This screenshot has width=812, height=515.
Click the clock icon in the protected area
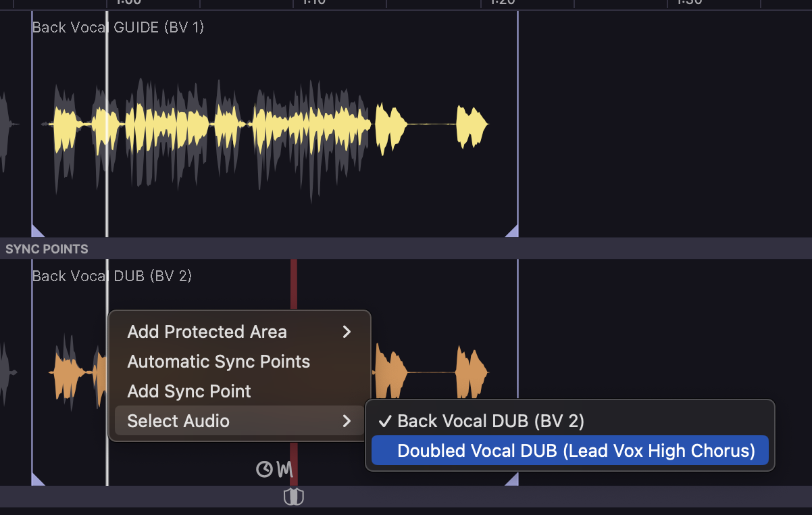point(265,469)
